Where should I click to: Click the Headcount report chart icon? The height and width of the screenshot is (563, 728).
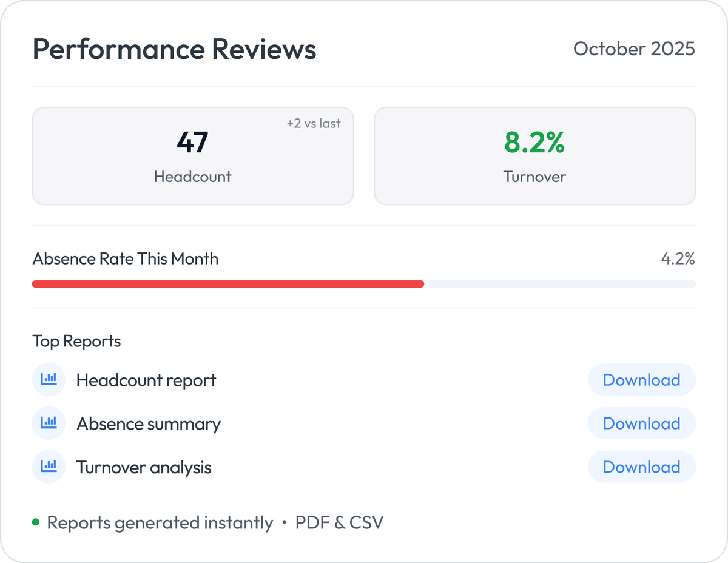click(49, 379)
